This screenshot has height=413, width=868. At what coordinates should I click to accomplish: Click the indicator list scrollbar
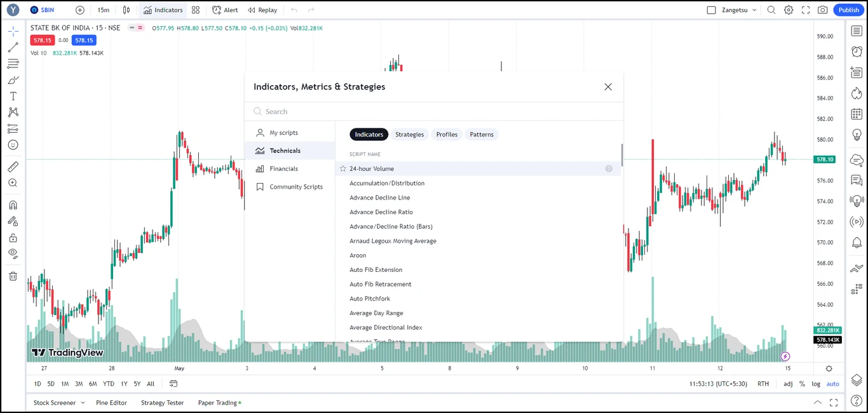click(622, 155)
